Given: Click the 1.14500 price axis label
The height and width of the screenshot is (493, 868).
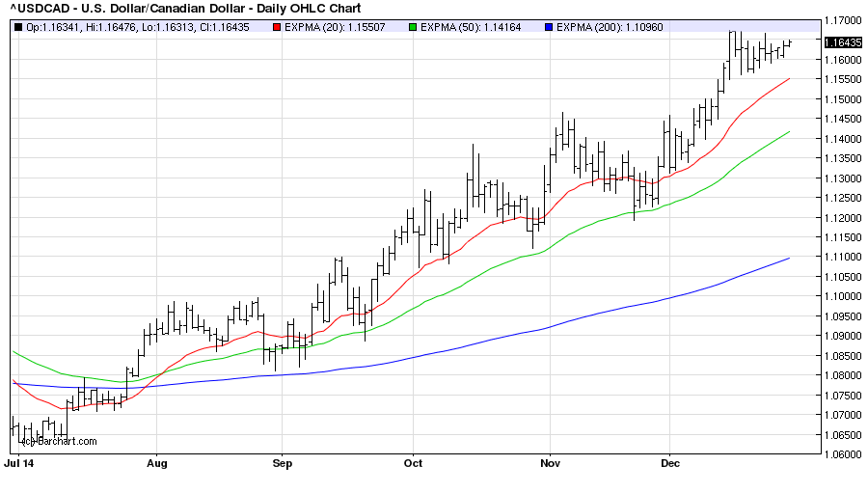Looking at the screenshot, I should [x=843, y=119].
